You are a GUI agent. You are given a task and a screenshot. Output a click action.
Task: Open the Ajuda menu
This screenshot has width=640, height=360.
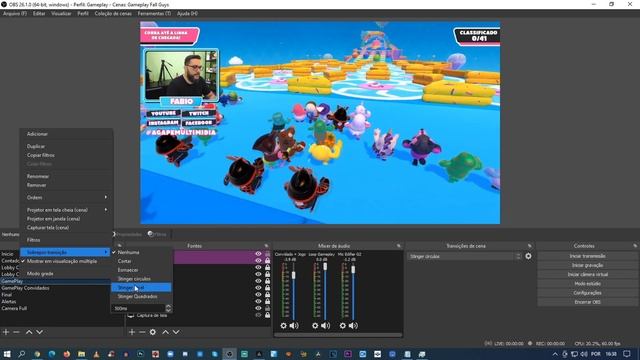click(187, 13)
